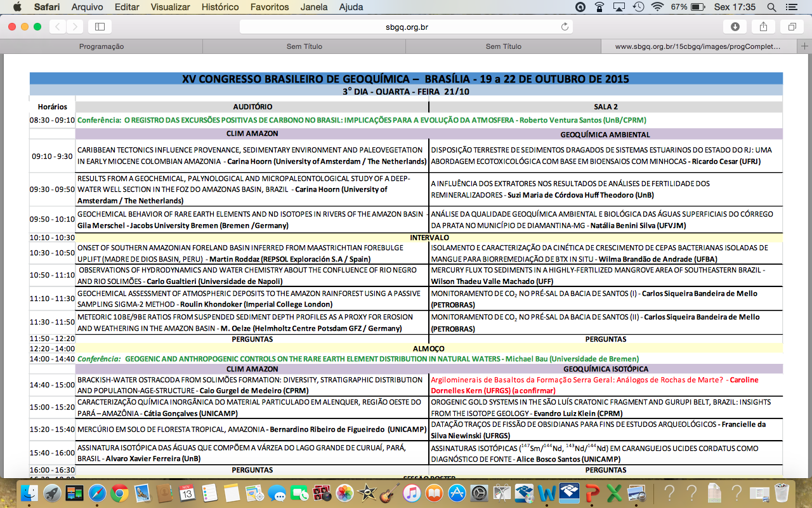Open the battery status menu
The height and width of the screenshot is (508, 812).
tap(688, 7)
